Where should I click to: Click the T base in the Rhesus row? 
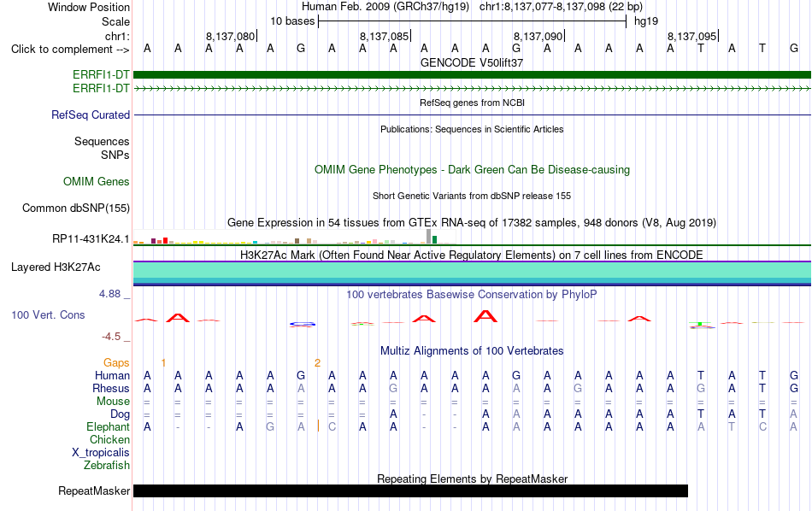pos(762,389)
